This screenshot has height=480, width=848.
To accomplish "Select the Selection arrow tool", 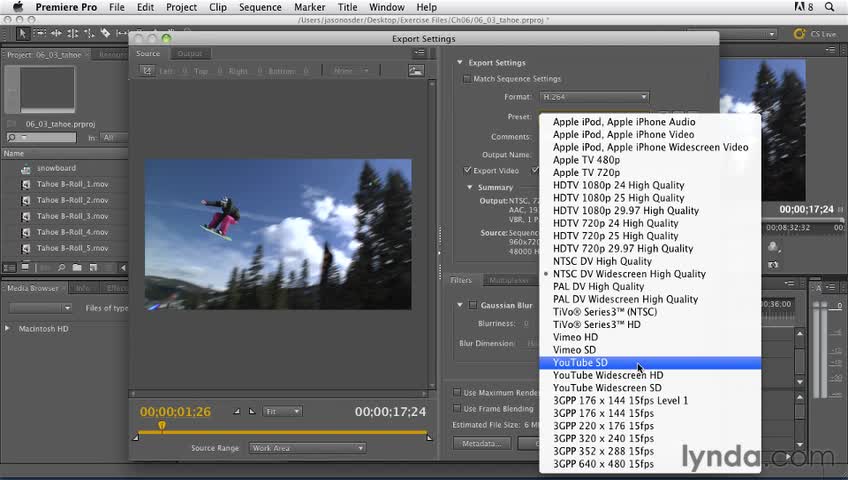I will (22, 34).
